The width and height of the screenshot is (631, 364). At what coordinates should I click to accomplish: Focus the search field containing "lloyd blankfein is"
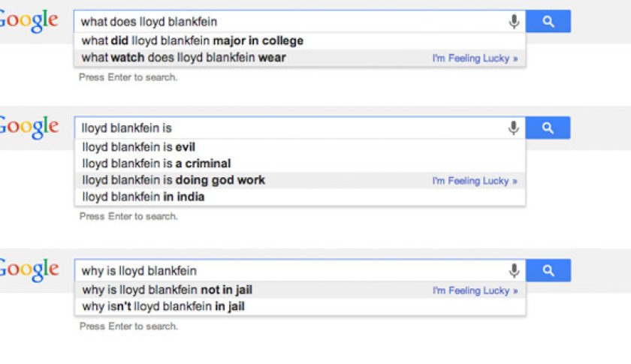(x=285, y=128)
